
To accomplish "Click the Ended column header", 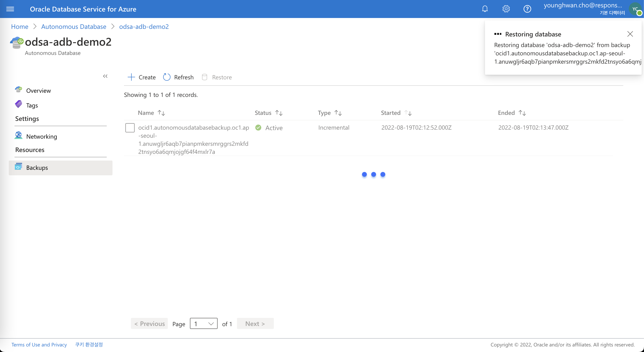I will tap(506, 113).
